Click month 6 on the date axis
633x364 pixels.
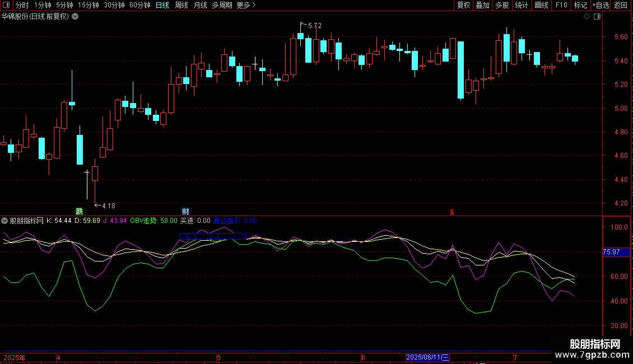363,357
